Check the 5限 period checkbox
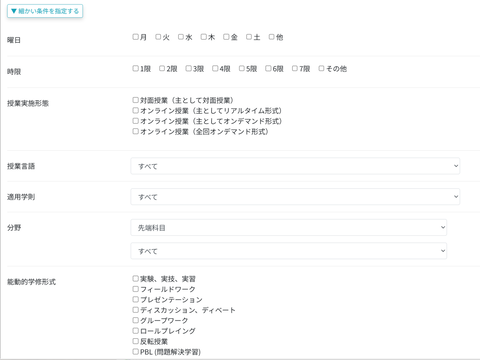The height and width of the screenshot is (360, 480). (242, 68)
